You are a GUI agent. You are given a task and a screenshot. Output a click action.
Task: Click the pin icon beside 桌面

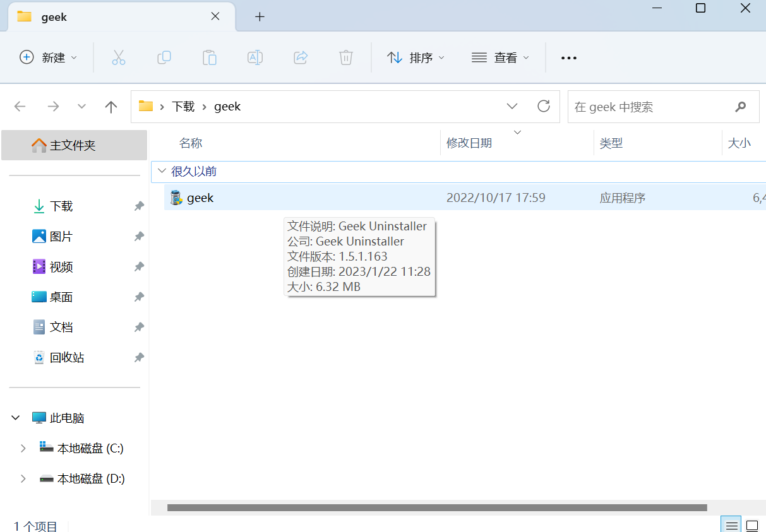[x=139, y=297]
